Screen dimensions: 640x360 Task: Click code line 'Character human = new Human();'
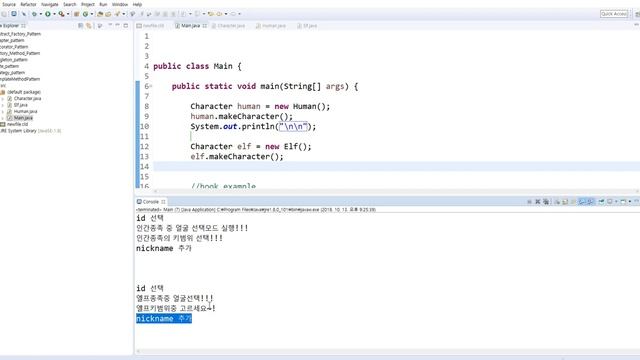pos(260,107)
